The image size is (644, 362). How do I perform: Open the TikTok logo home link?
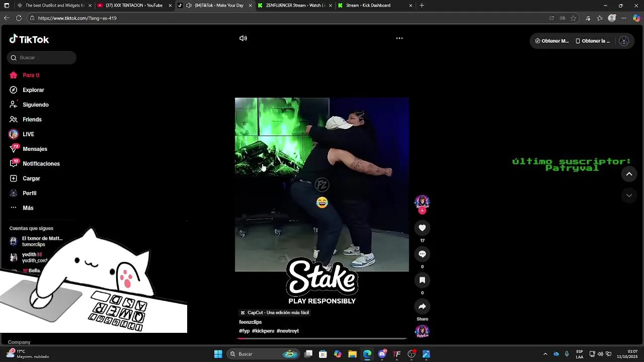(29, 39)
